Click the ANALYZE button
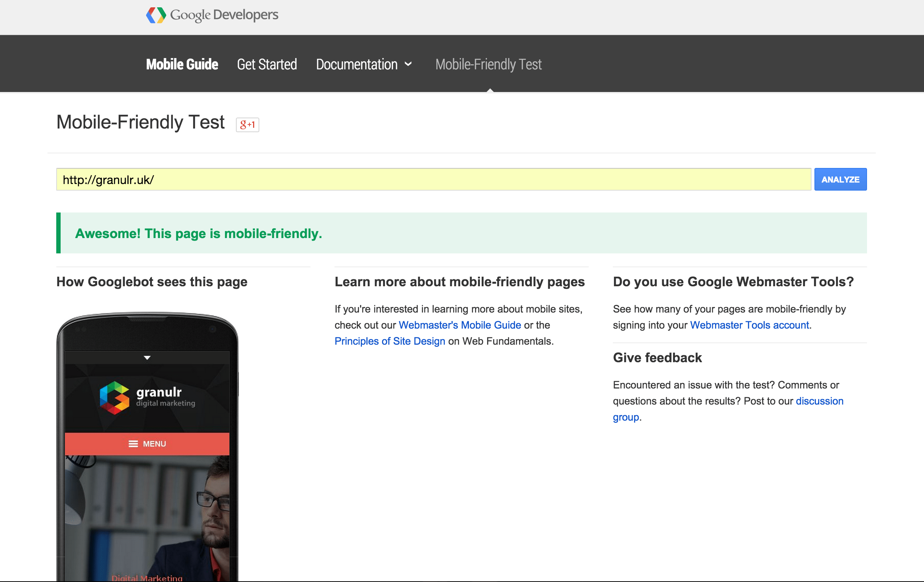Viewport: 924px width, 582px height. [840, 179]
